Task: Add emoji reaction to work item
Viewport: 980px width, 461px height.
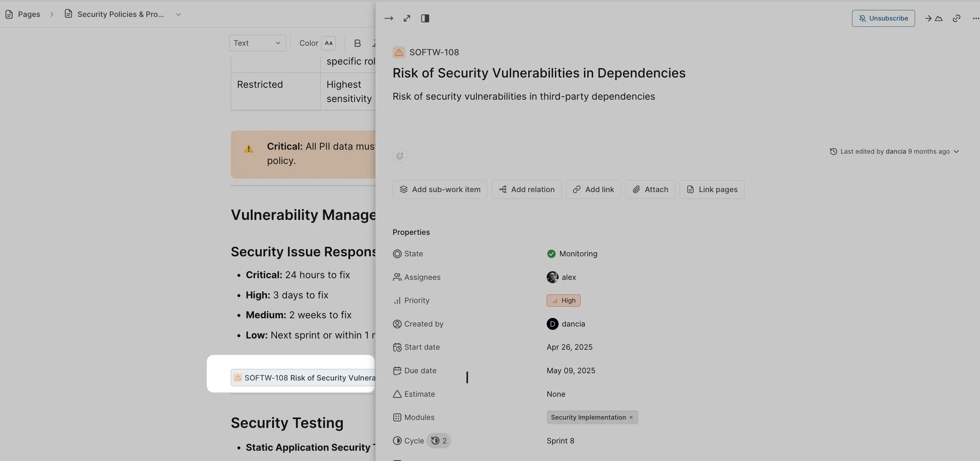Action: coord(399,156)
